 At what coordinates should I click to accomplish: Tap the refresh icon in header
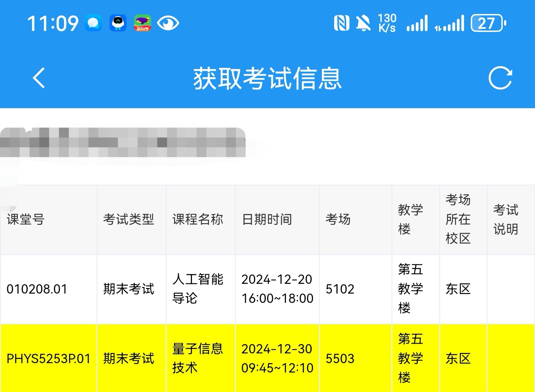pos(500,78)
